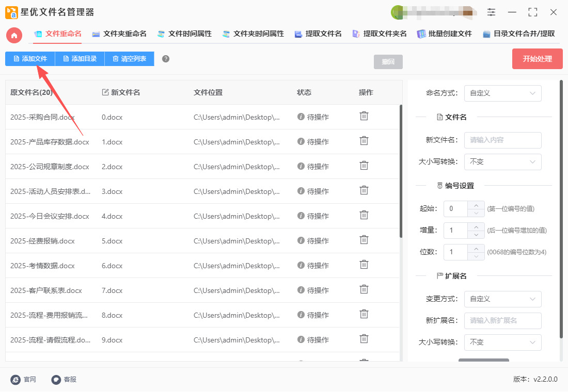Click the 开始处理 button
This screenshot has height=392, width=568.
click(x=537, y=59)
